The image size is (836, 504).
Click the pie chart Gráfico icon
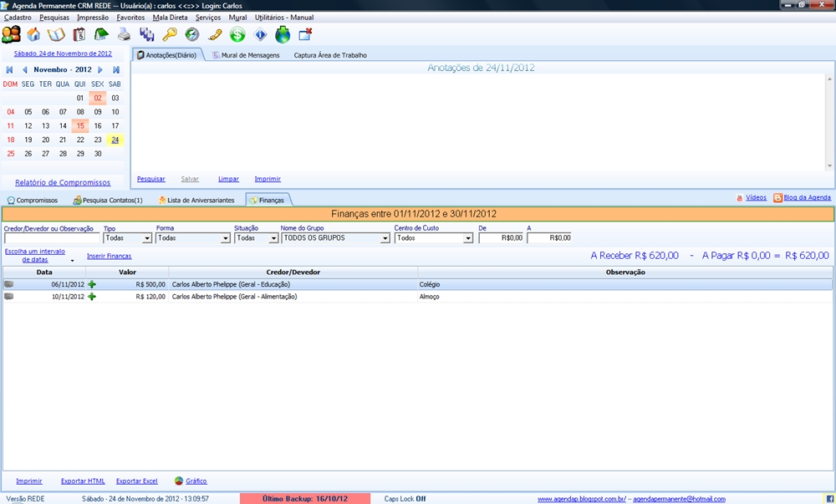(179, 481)
